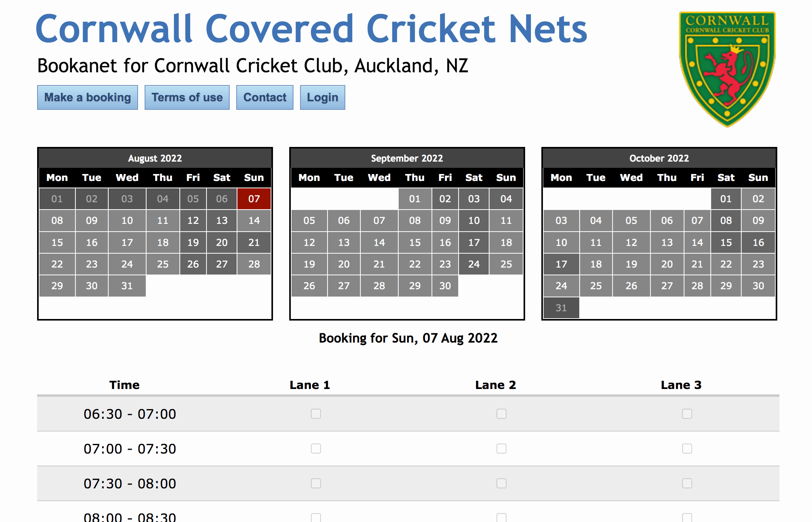Check Lane 2 box for 07:30 - 08:00

pyautogui.click(x=501, y=483)
